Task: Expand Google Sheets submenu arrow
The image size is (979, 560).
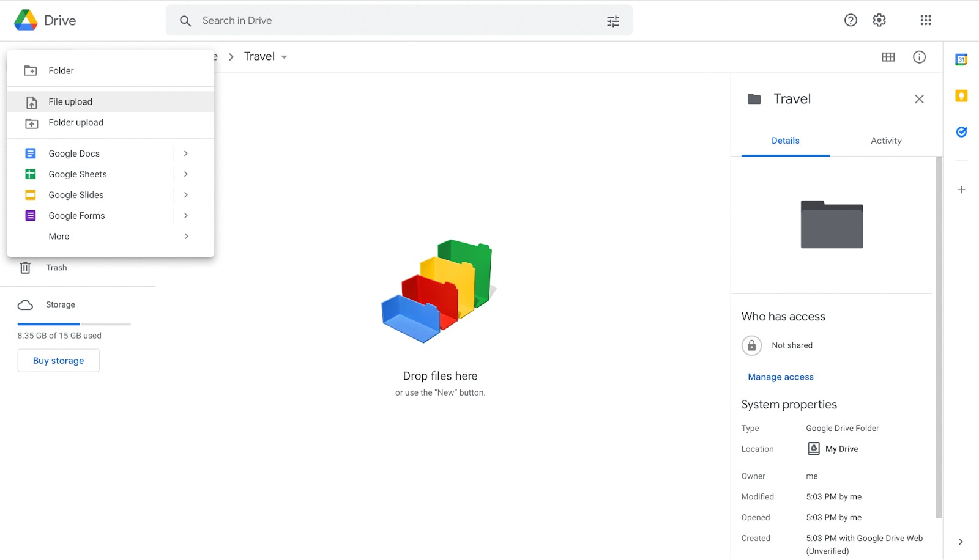Action: 186,174
